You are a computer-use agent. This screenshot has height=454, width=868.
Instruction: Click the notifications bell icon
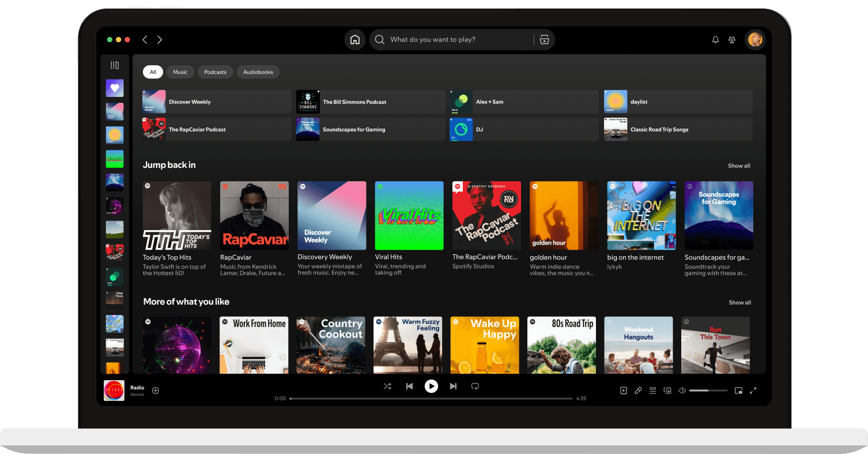[715, 39]
